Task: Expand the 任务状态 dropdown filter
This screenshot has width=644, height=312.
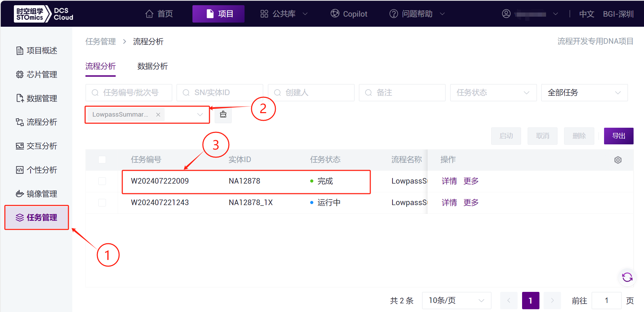Action: 493,93
